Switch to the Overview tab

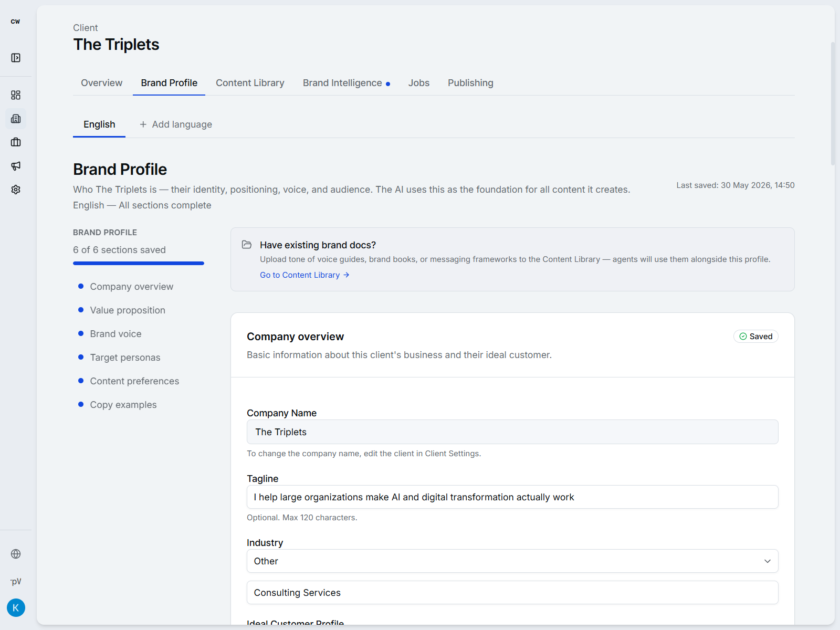(101, 83)
